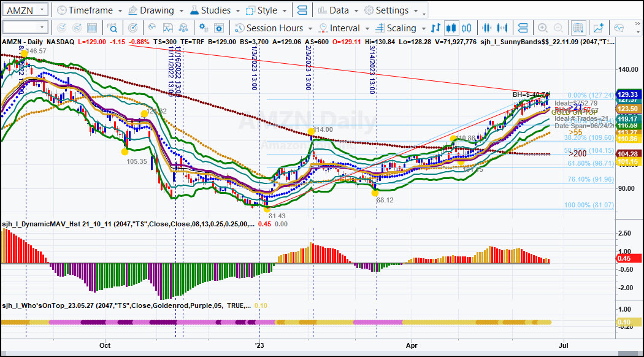Click the linked nodes study icon

(x=183, y=28)
